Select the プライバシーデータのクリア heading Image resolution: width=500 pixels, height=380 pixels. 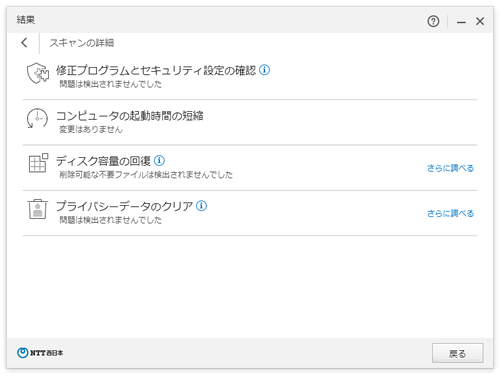(124, 206)
